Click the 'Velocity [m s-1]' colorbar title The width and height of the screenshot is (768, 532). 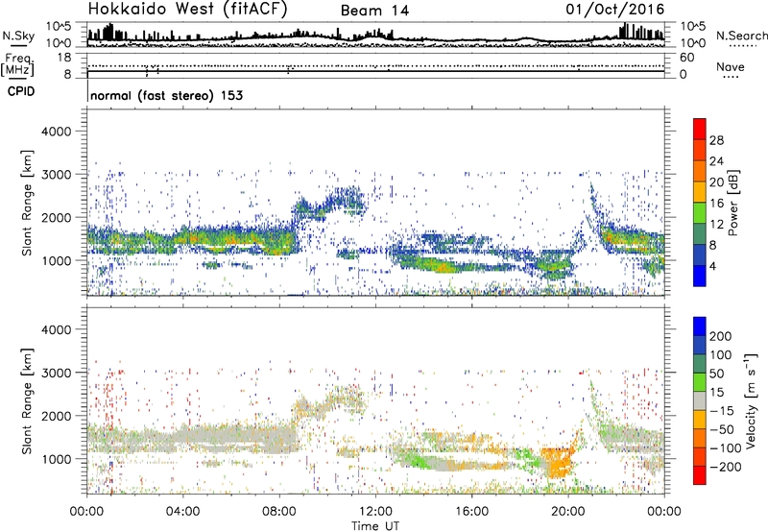[x=751, y=401]
